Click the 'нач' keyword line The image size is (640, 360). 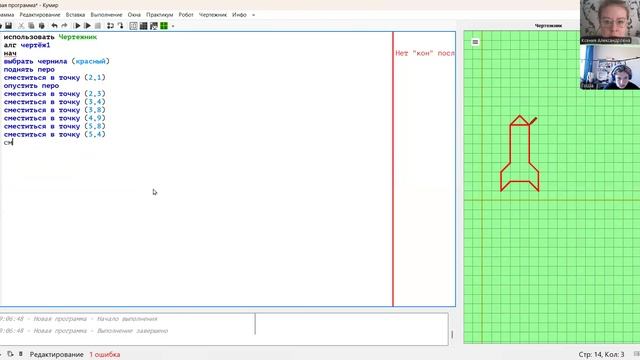[x=10, y=53]
